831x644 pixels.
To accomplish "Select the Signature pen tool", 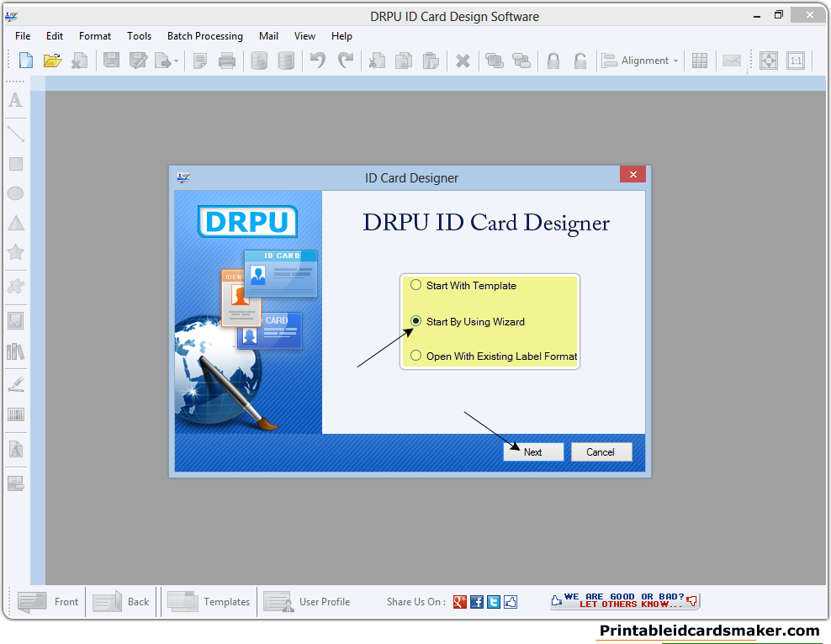I will (x=16, y=384).
